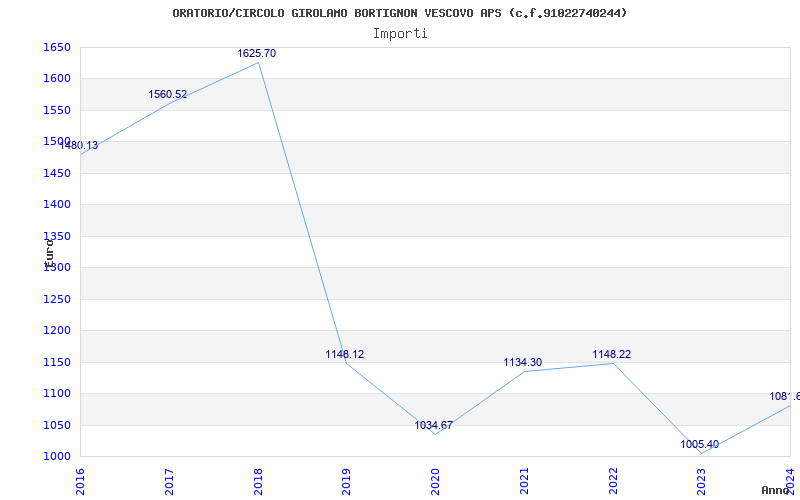Image resolution: width=800 pixels, height=500 pixels.
Task: Select the 1134.30 data label
Action: click(523, 362)
